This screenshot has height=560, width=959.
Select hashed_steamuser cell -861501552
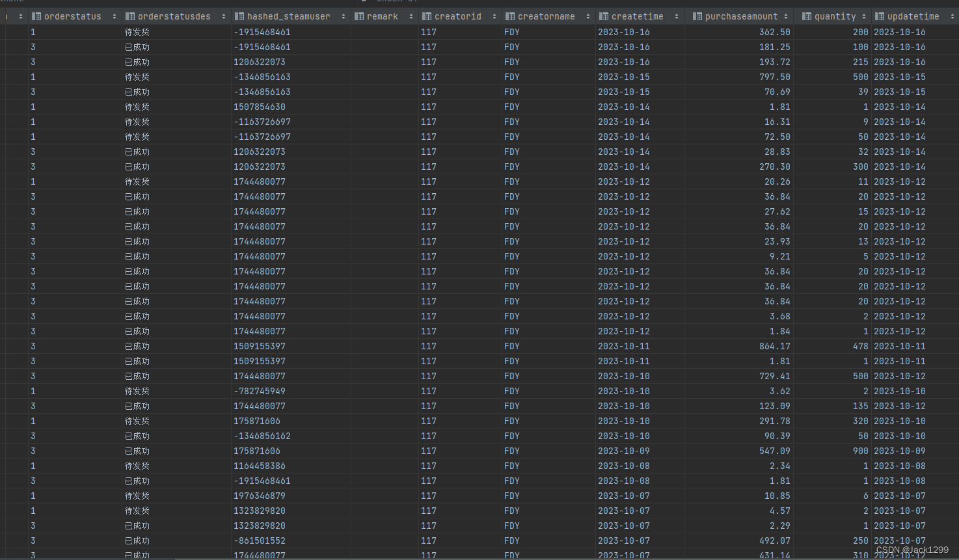260,540
